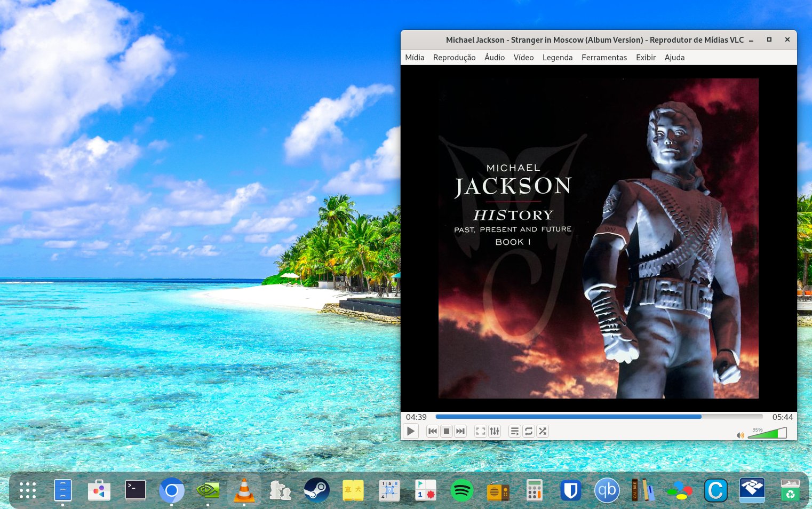The width and height of the screenshot is (812, 509).
Task: Launch the Files manager from the dock
Action: [x=63, y=490]
